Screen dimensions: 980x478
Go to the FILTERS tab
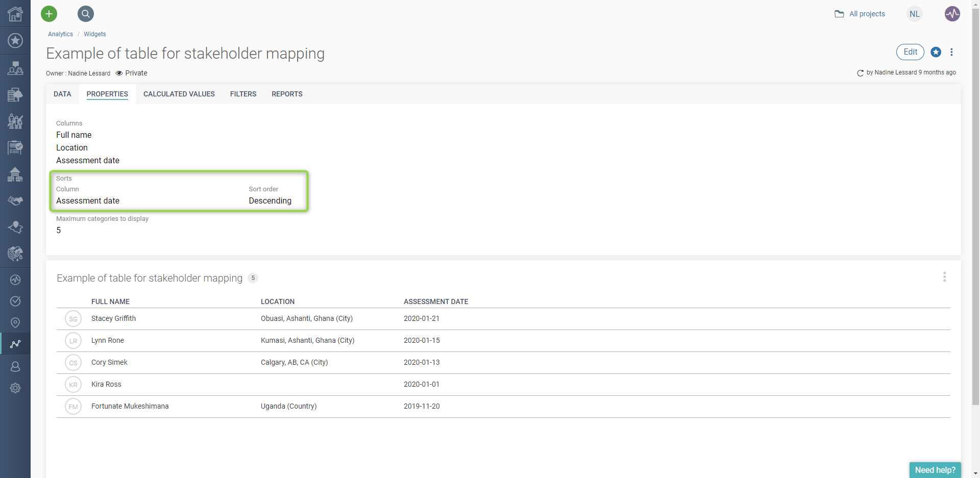(243, 94)
